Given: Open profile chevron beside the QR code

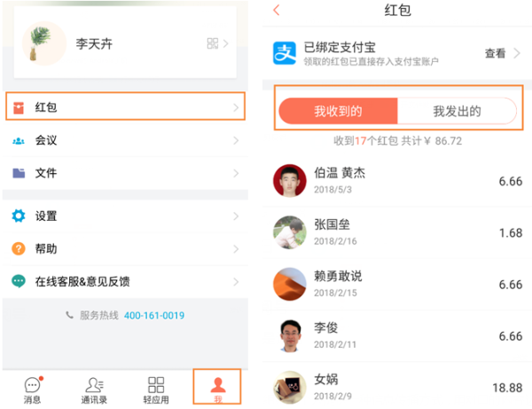Looking at the screenshot, I should (x=226, y=43).
